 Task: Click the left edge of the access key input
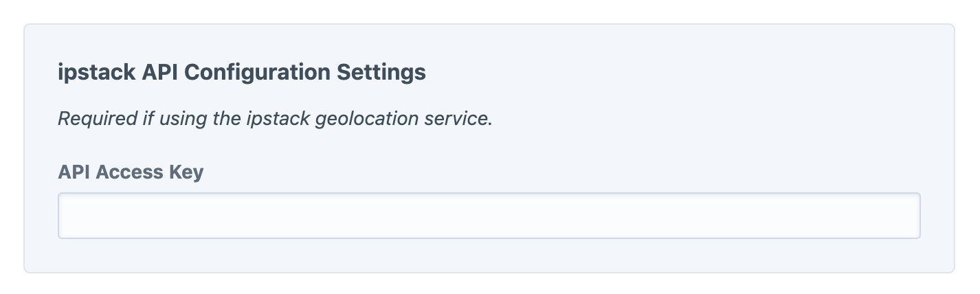pyautogui.click(x=69, y=216)
